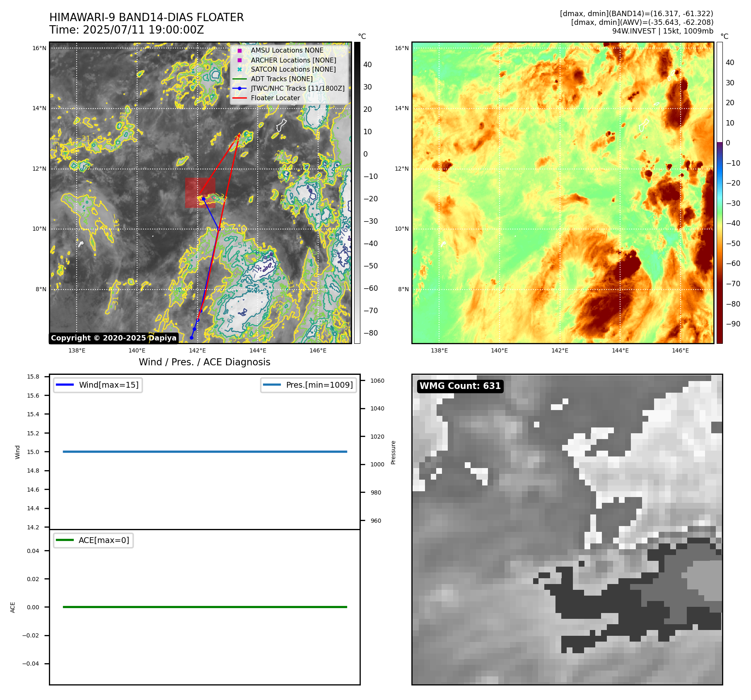Click the ADT Tracks [NONE] legend label
The width and height of the screenshot is (751, 700).
pyautogui.click(x=282, y=79)
